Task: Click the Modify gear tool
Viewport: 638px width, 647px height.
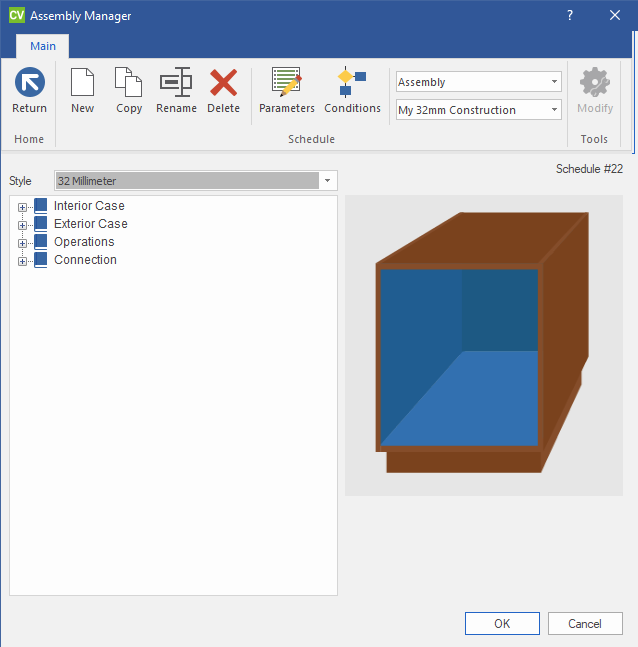Action: [595, 83]
